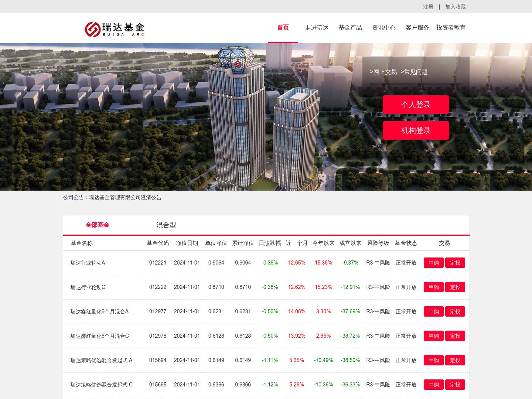Open fund 瑞达策略优选混合发起式 C
This screenshot has width=532, height=399.
tap(102, 385)
